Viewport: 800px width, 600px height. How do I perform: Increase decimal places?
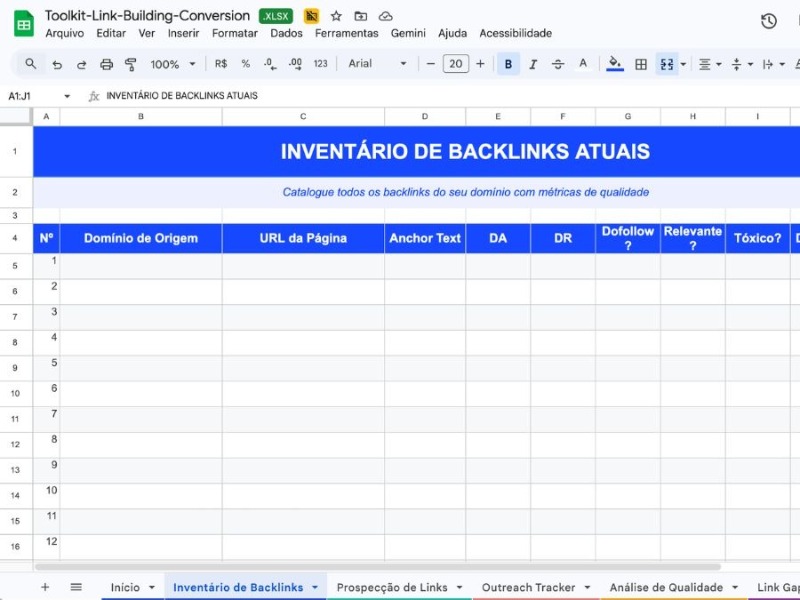pos(293,64)
